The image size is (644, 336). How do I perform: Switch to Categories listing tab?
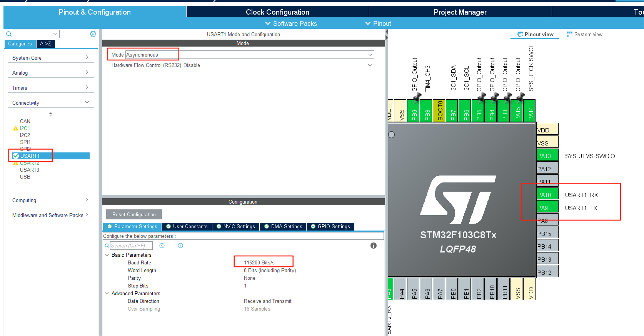point(20,44)
